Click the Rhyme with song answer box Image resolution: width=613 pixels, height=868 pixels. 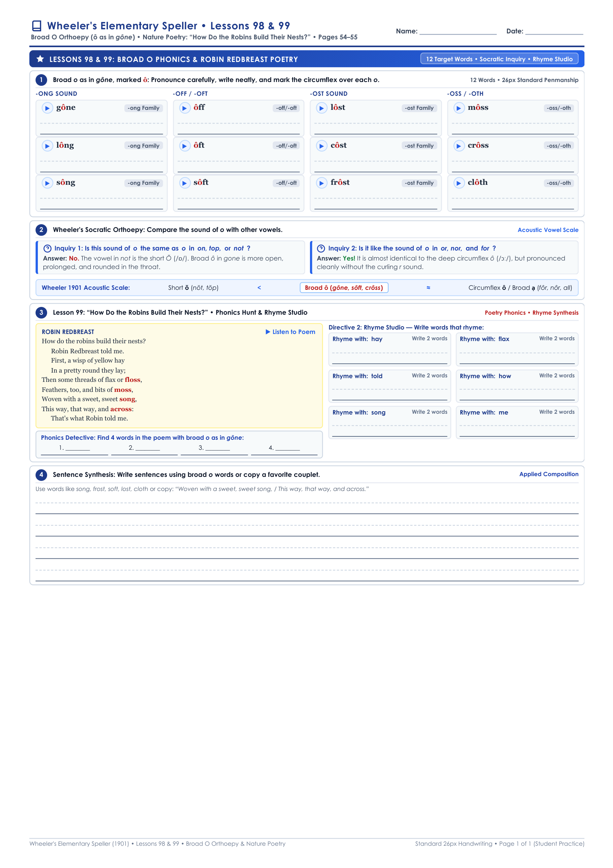coord(390,423)
